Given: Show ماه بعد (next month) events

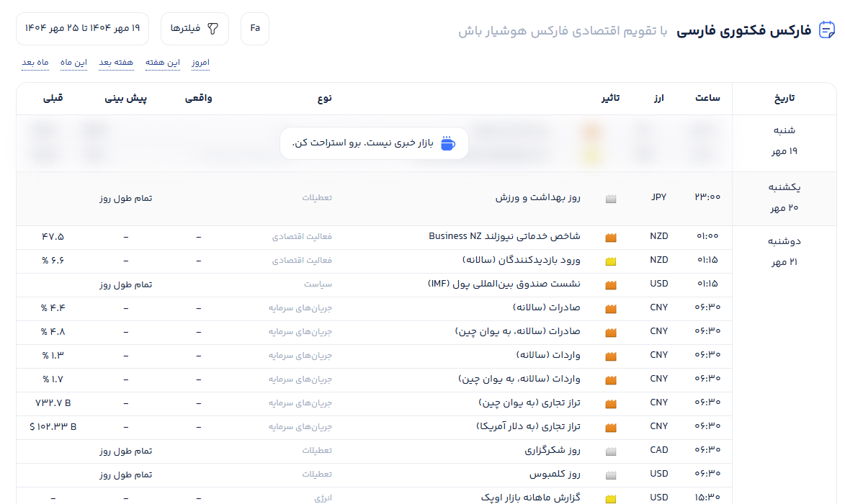Looking at the screenshot, I should [35, 63].
